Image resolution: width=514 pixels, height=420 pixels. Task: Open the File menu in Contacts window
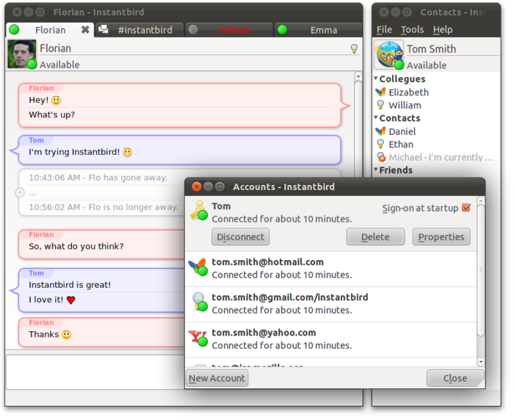point(384,29)
